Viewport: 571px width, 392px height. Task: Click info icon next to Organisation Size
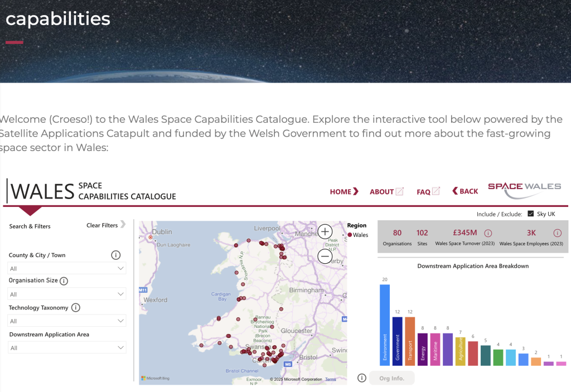point(64,280)
